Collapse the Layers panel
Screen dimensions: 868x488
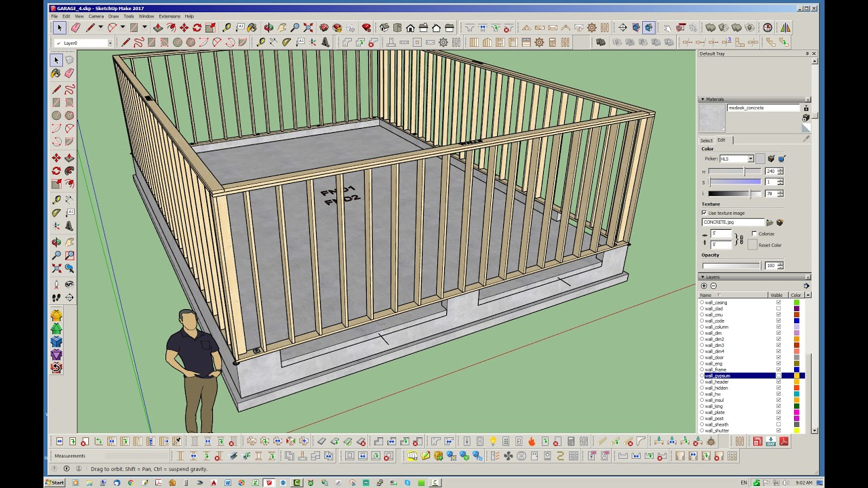point(703,277)
